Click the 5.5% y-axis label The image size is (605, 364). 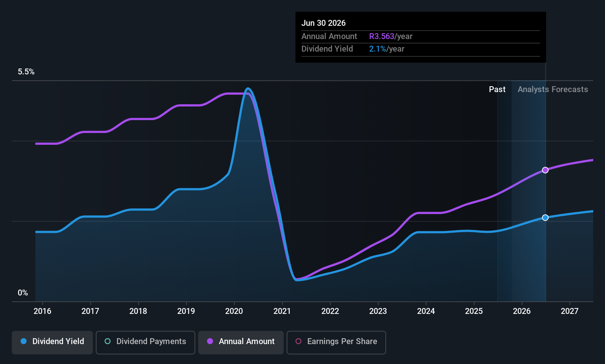tap(26, 72)
